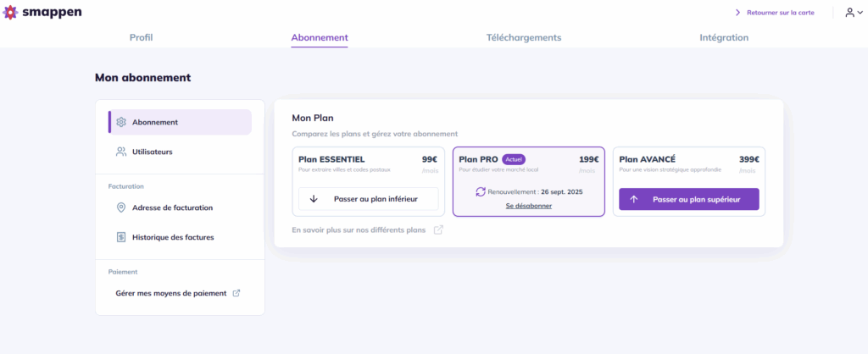Expand the account dropdown chevron

click(x=860, y=12)
